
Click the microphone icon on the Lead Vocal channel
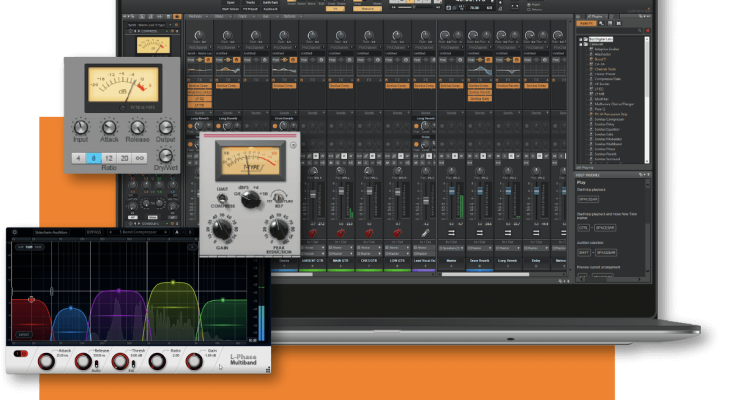[425, 233]
